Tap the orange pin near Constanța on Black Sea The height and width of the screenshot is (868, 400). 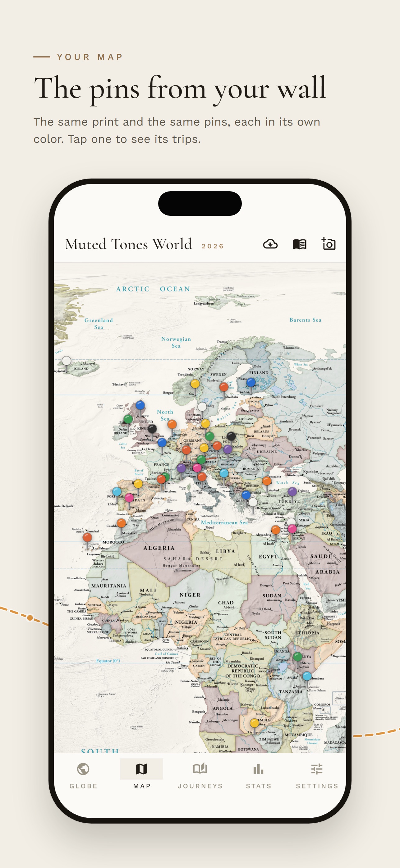[267, 481]
